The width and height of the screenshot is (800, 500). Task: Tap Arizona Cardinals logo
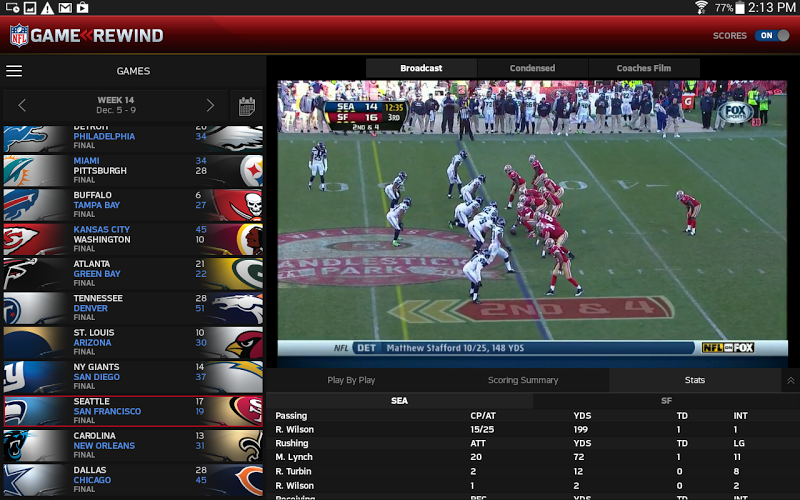[x=245, y=343]
